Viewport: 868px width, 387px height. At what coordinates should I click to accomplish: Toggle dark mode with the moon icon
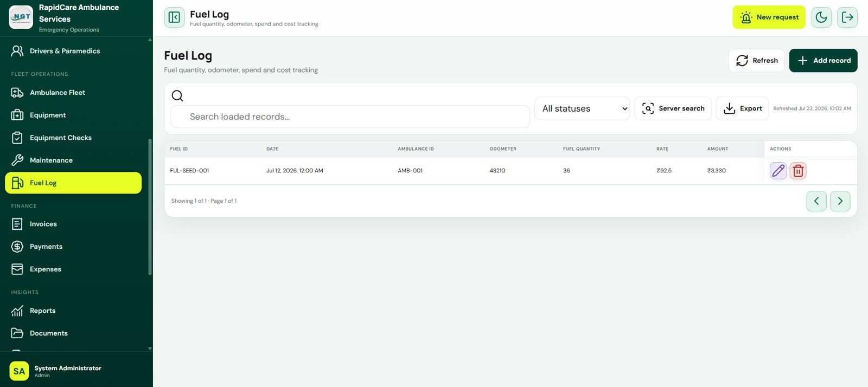tap(821, 17)
